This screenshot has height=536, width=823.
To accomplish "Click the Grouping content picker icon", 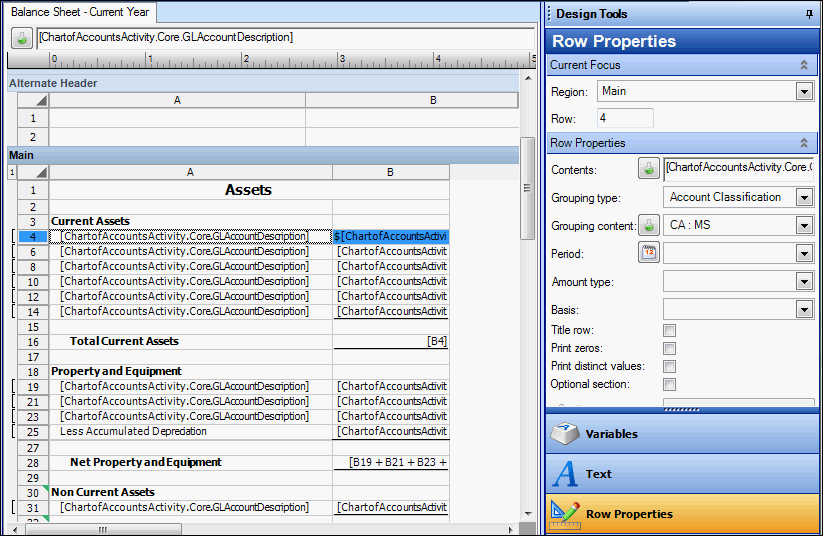I will (649, 225).
